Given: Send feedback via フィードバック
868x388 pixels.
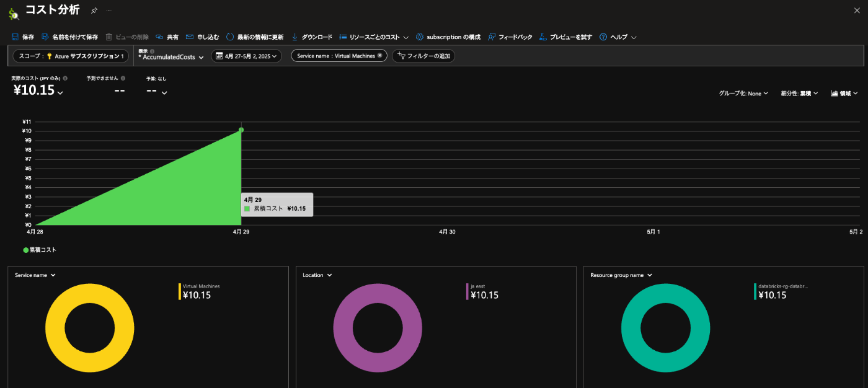Looking at the screenshot, I should 510,37.
